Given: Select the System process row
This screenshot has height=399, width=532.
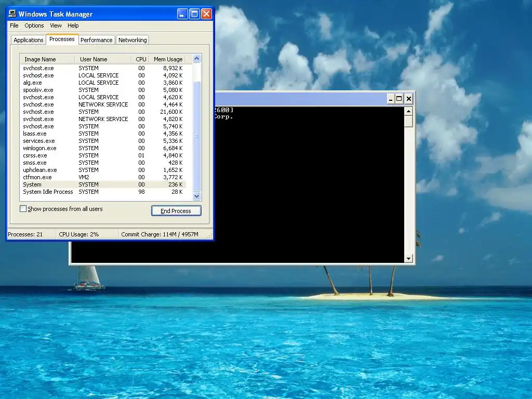Looking at the screenshot, I should click(103, 184).
